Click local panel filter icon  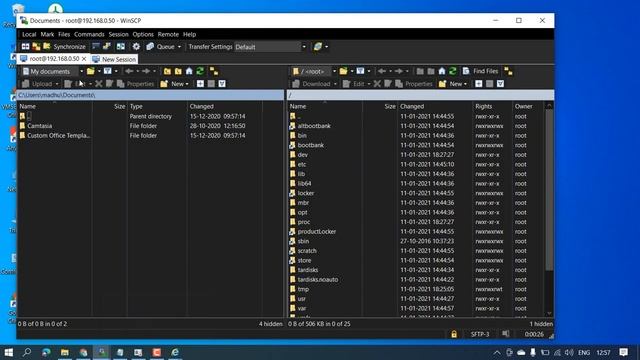(107, 71)
